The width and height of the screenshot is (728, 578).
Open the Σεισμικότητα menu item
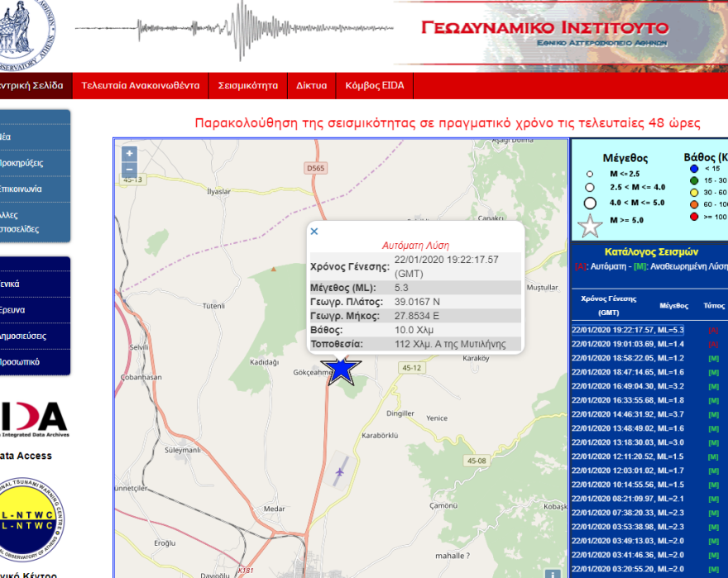pyautogui.click(x=247, y=85)
